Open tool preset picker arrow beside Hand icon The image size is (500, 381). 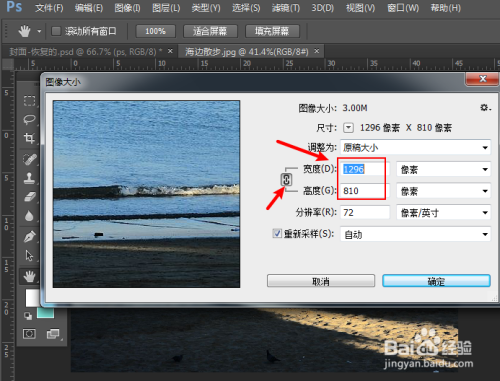(39, 32)
